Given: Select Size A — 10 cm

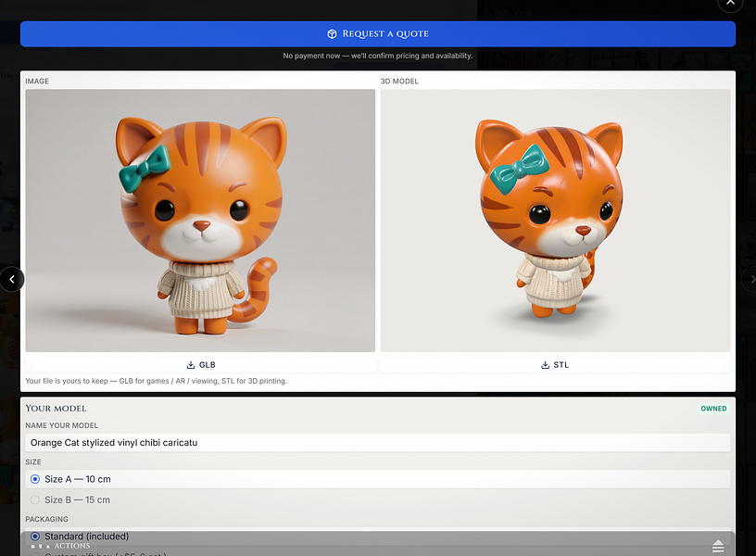Looking at the screenshot, I should point(377,479).
